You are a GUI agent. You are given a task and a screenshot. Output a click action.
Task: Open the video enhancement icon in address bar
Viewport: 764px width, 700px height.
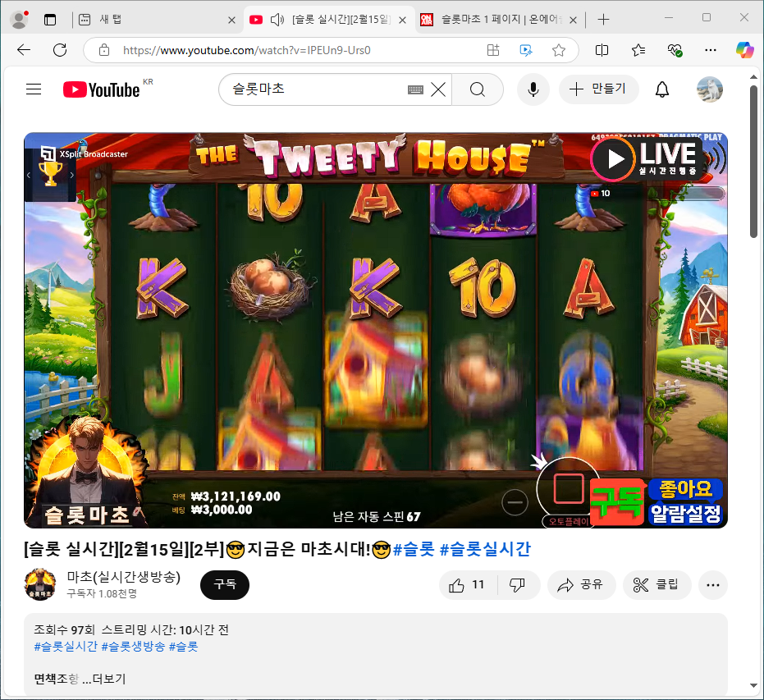(x=526, y=50)
